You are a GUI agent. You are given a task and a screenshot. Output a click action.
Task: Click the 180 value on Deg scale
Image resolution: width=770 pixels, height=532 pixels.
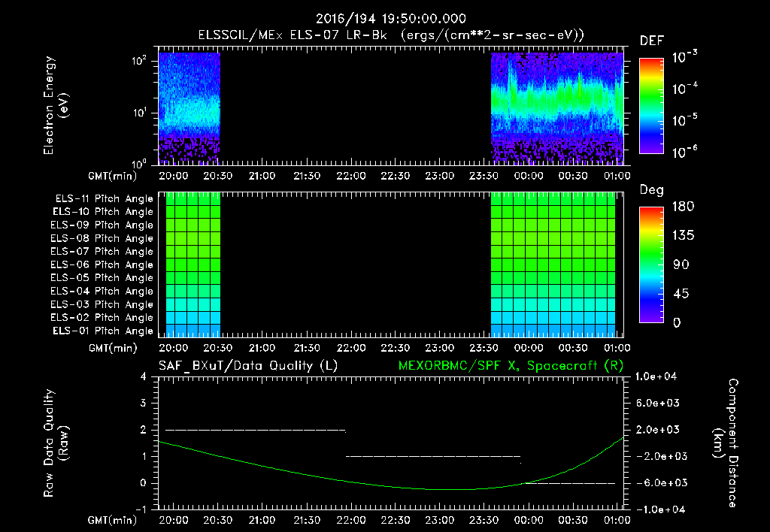click(x=683, y=207)
